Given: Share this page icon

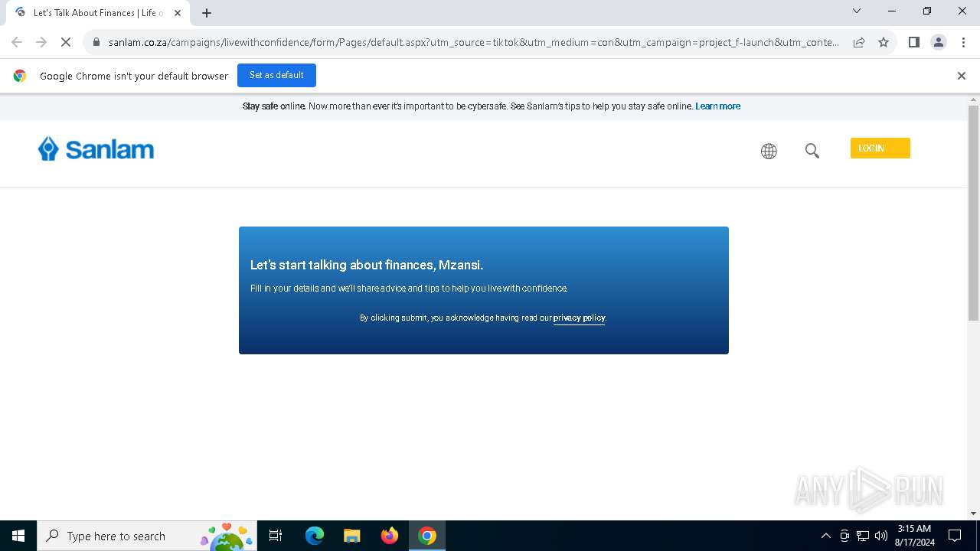Looking at the screenshot, I should [859, 42].
